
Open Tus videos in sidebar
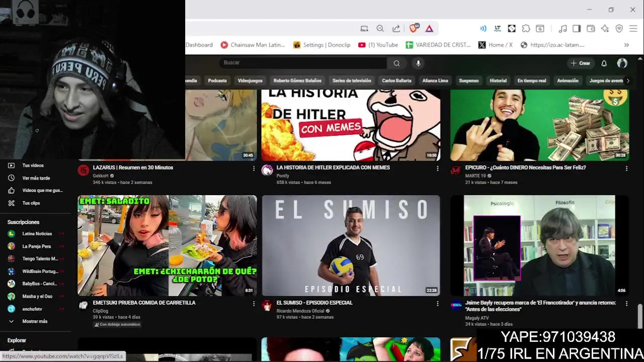[x=33, y=165]
